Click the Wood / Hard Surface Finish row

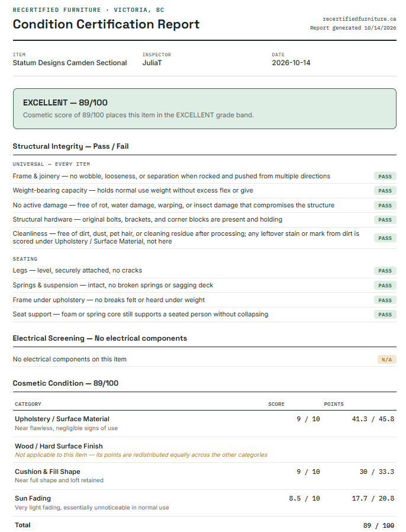click(205, 450)
